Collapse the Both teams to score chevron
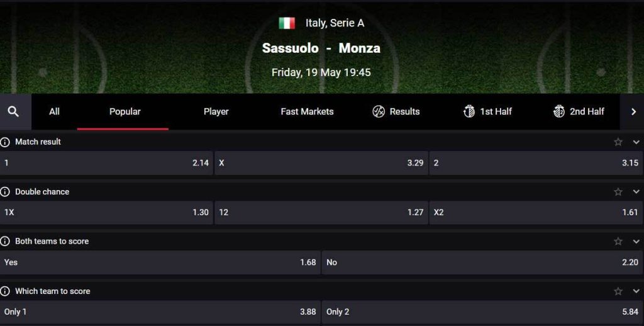The height and width of the screenshot is (326, 644). [636, 242]
